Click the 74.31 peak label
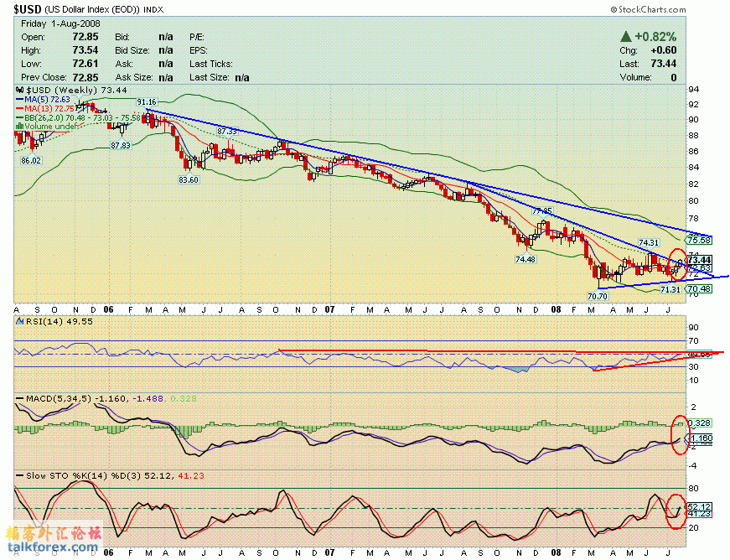 649,242
